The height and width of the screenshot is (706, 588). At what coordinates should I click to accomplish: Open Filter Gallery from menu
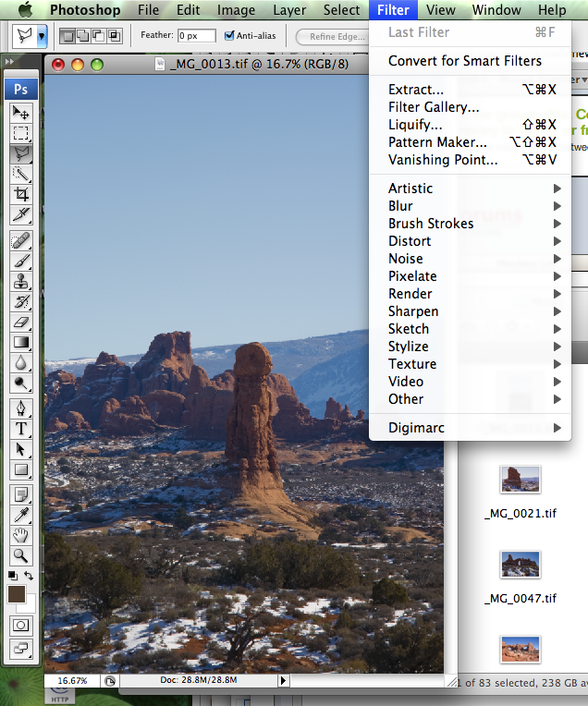471,107
